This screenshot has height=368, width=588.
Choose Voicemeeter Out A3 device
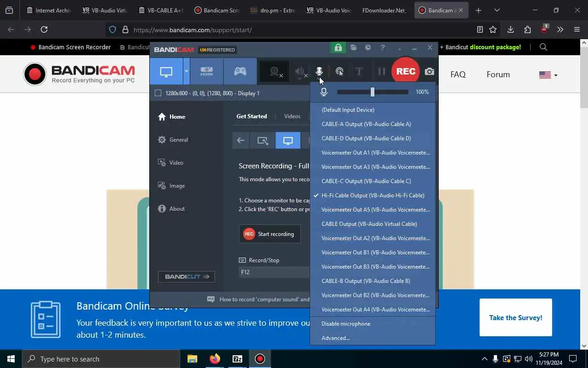pyautogui.click(x=373, y=167)
